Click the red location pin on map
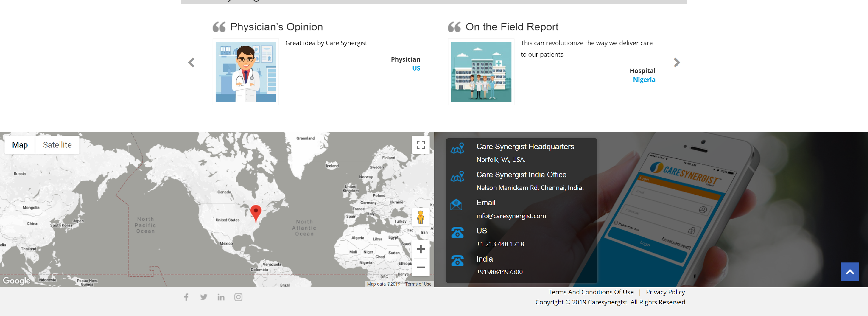The height and width of the screenshot is (316, 868). pyautogui.click(x=256, y=214)
